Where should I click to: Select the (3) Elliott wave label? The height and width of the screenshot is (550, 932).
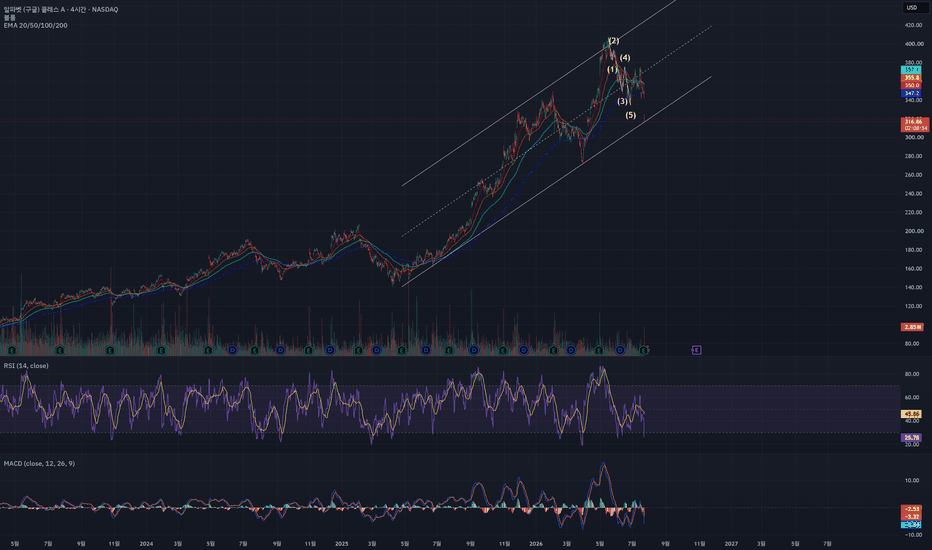(x=622, y=102)
